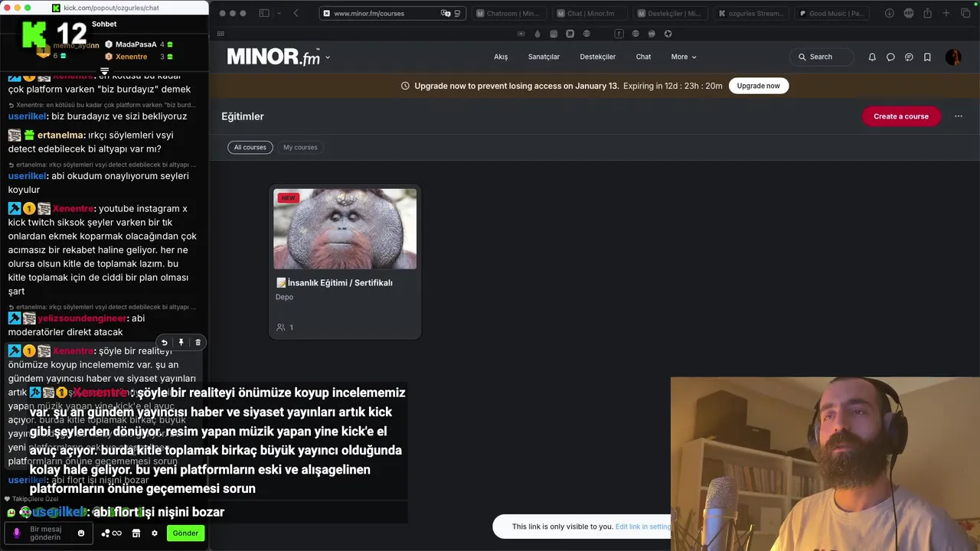Click the yelizsoundengineer username in chat

(x=83, y=318)
